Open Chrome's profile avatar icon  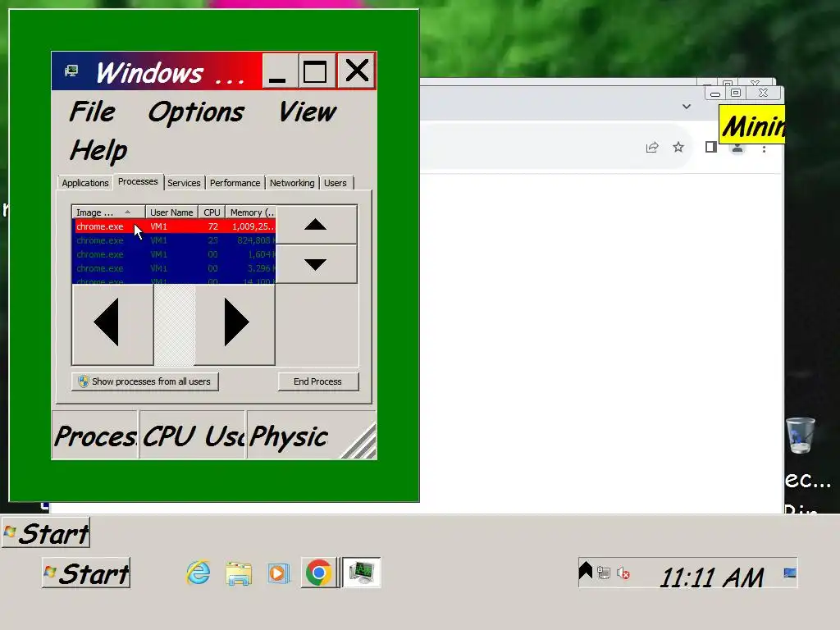[x=737, y=148]
